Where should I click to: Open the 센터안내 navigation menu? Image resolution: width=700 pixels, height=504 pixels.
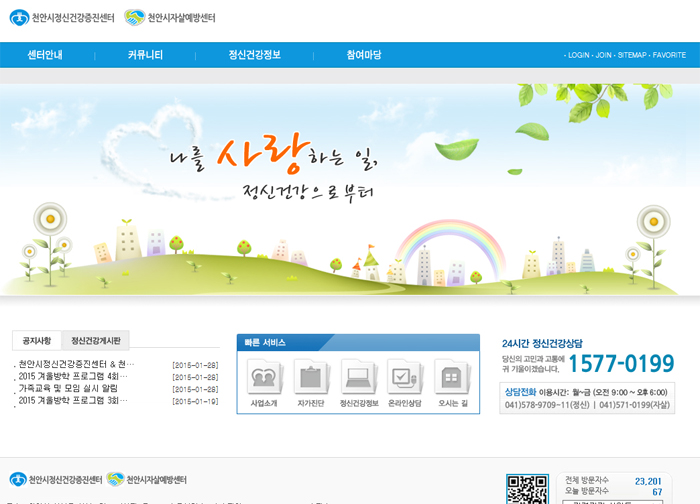tap(45, 55)
